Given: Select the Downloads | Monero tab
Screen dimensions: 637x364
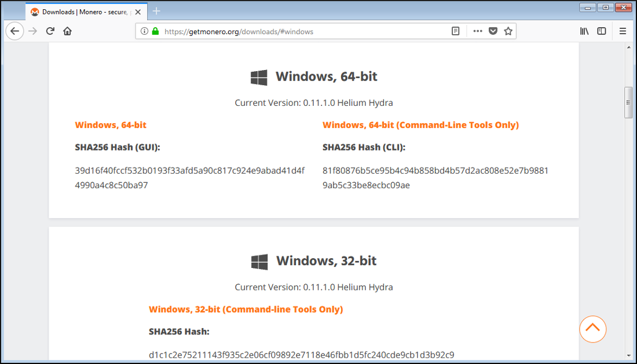Looking at the screenshot, I should (86, 12).
